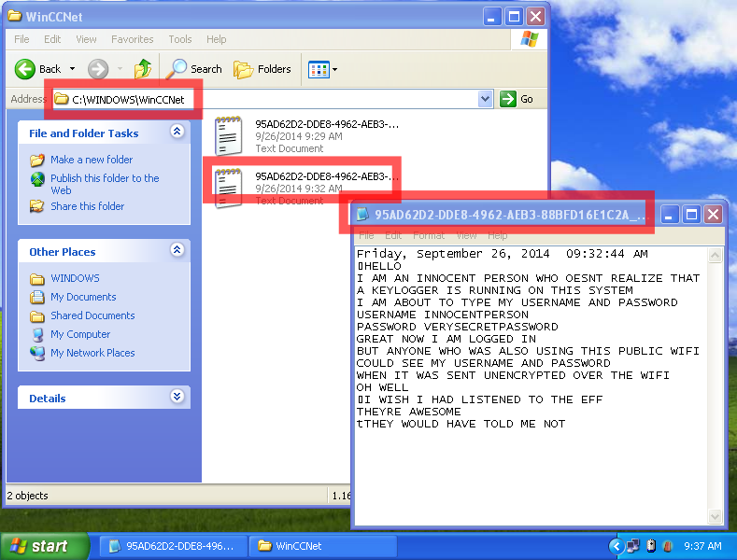Image resolution: width=737 pixels, height=560 pixels.
Task: Click the Make a new folder icon
Action: 37,161
